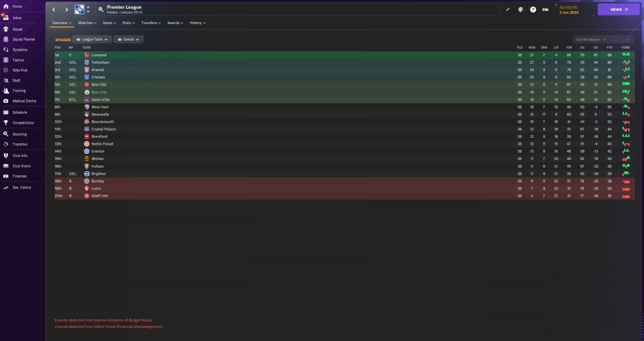The width and height of the screenshot is (644, 341).
Task: Open the Tactics board icon
Action: click(6, 60)
